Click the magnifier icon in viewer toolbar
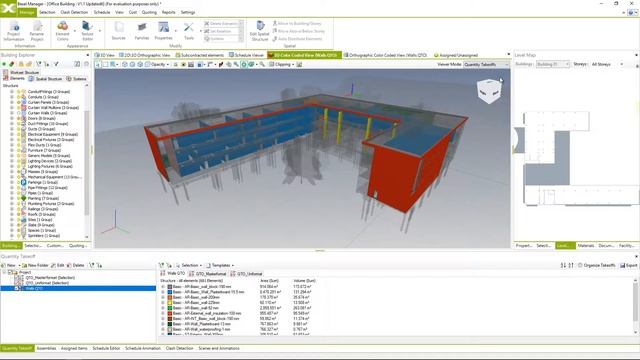640x360 pixels. tap(262, 64)
